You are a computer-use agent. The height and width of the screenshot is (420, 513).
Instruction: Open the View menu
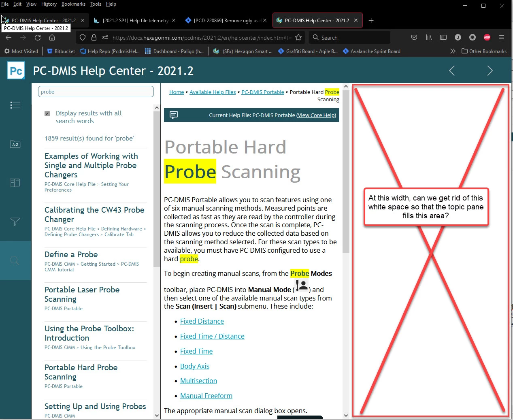[31, 4]
